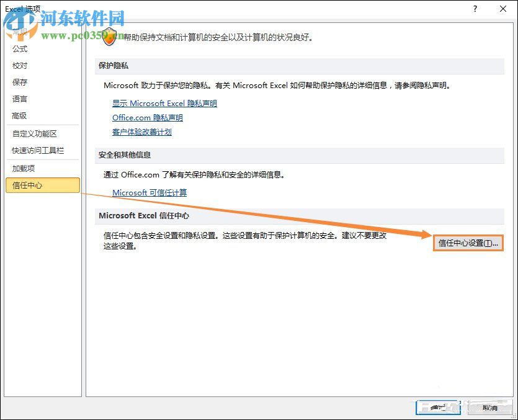Open the 语言 settings page
Screen dimensions: 518x420
[x=19, y=99]
